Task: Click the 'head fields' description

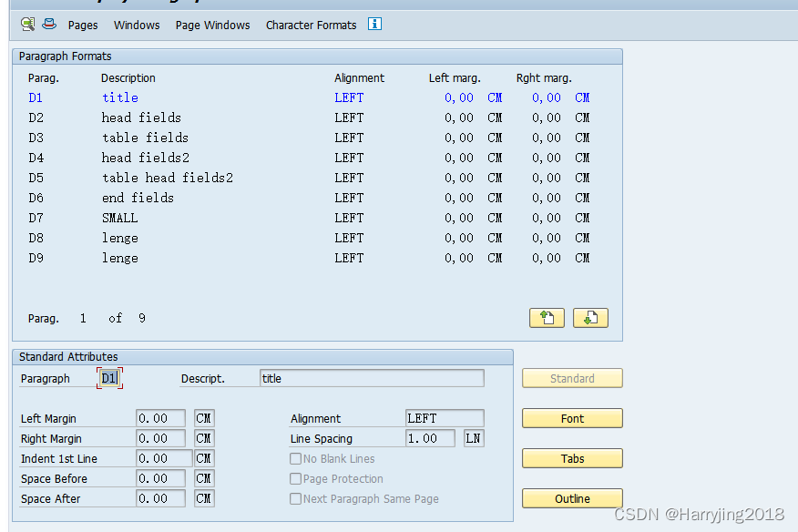Action: (x=141, y=118)
